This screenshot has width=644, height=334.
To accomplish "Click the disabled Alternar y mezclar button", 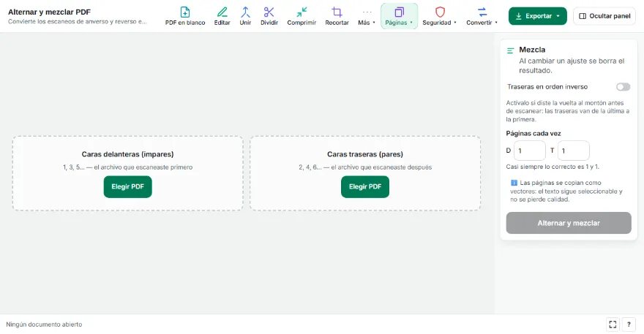I will (569, 223).
